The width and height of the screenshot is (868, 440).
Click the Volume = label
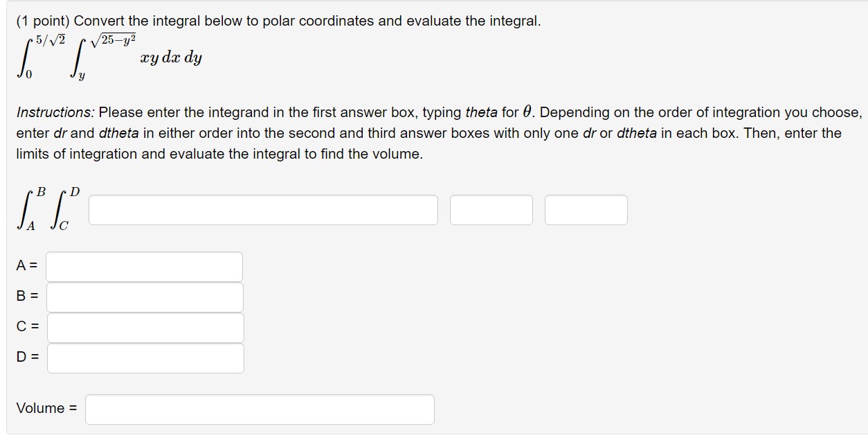point(46,409)
